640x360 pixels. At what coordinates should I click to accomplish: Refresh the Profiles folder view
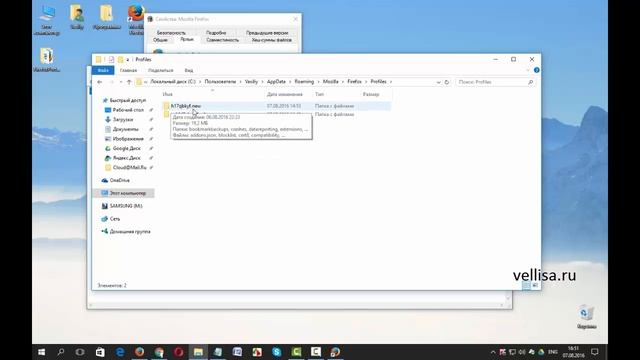[447, 82]
